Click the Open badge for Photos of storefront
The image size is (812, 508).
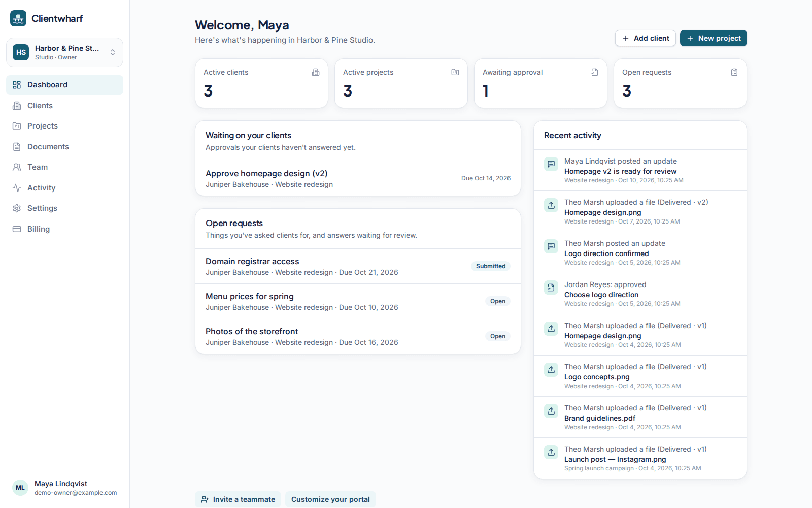pyautogui.click(x=498, y=336)
